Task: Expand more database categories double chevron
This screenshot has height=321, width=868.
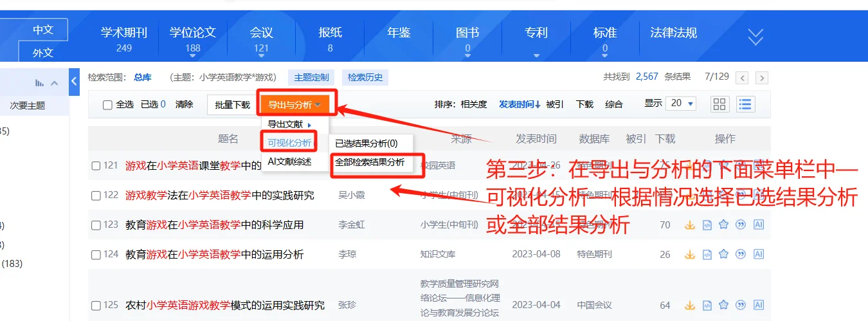Action: click(x=755, y=37)
